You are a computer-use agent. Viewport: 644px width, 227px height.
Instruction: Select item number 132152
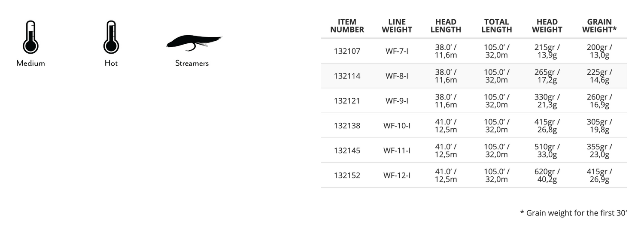[347, 176]
